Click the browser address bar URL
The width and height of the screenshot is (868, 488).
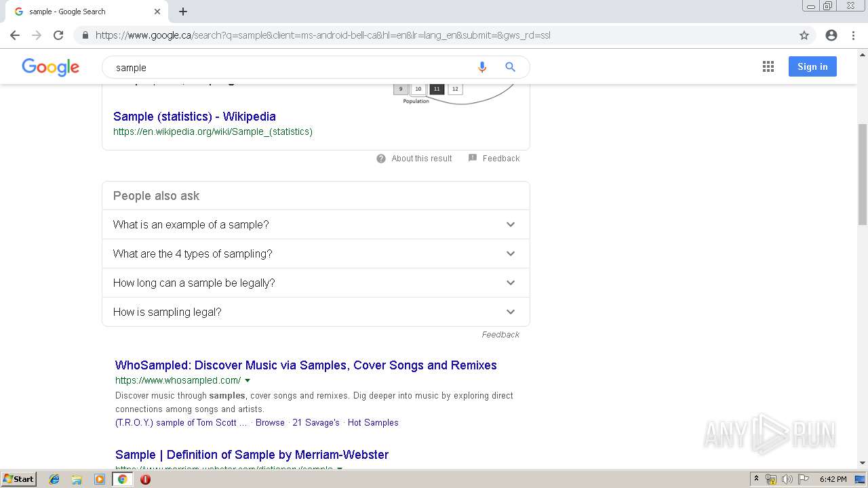pyautogui.click(x=323, y=35)
